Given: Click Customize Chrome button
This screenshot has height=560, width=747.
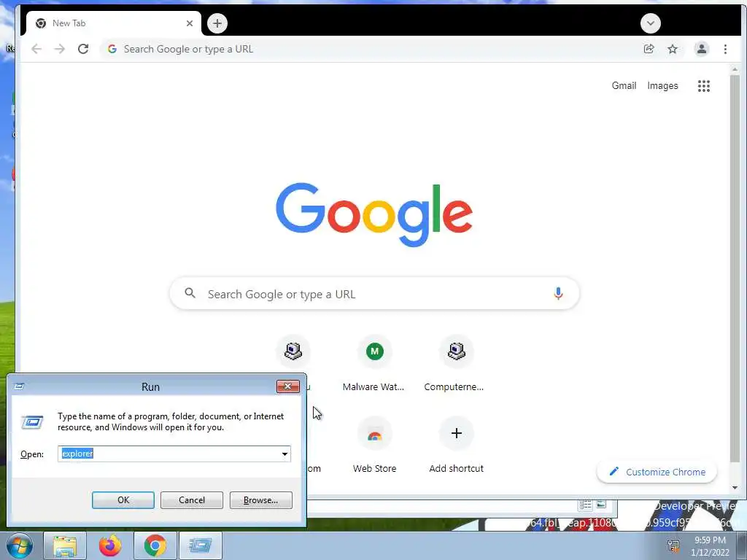Looking at the screenshot, I should pos(657,472).
